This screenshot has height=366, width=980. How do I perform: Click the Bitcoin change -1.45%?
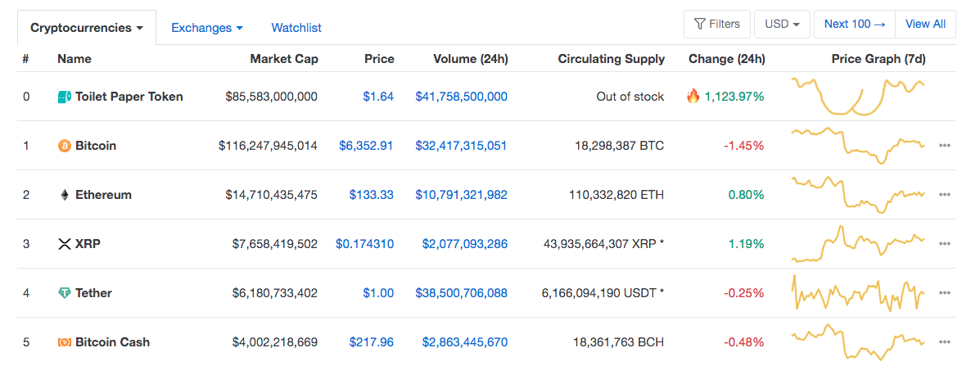(x=743, y=146)
